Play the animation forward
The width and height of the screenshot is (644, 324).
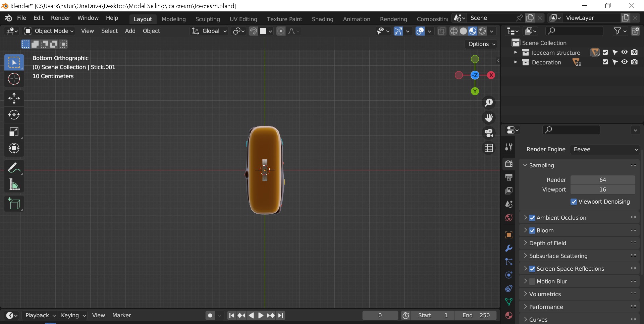coord(261,316)
